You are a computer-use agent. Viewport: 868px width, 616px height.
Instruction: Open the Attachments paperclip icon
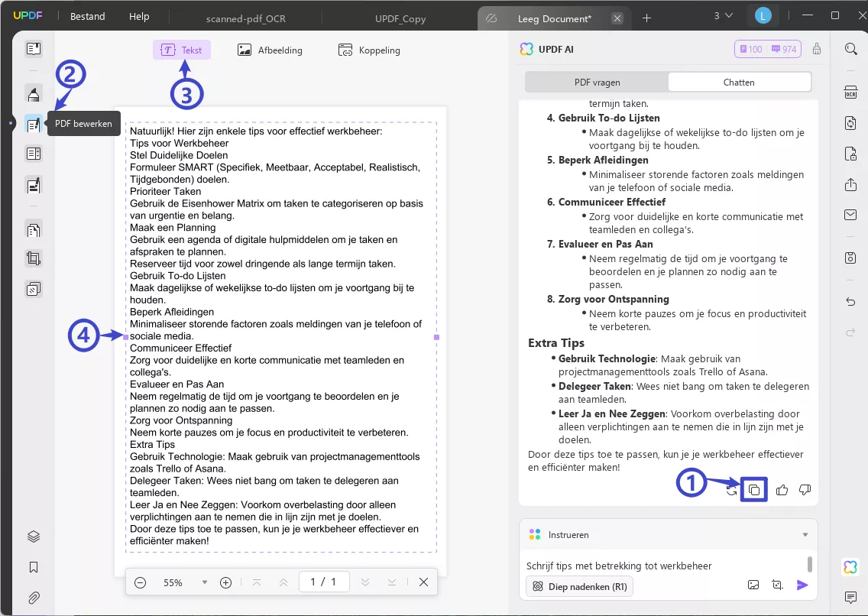(34, 598)
